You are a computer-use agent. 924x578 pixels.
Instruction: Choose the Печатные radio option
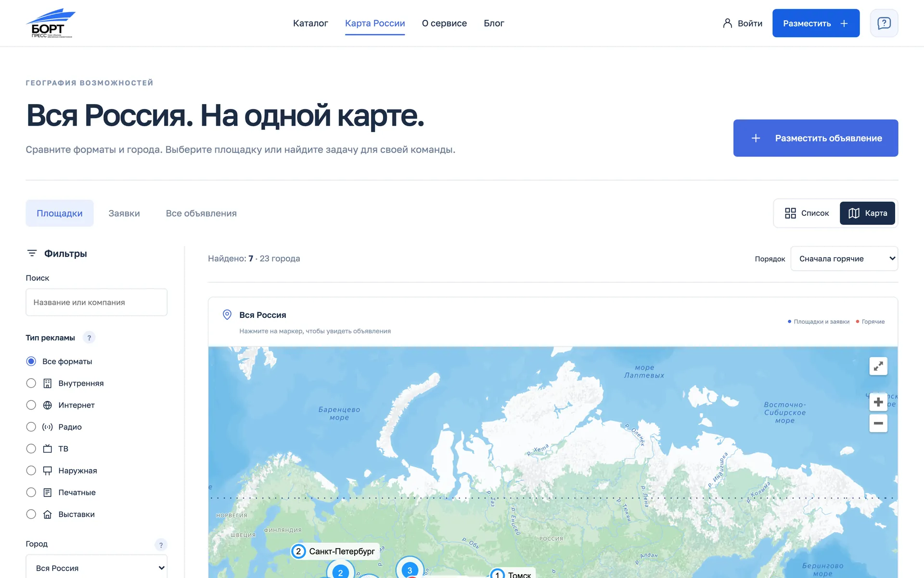point(31,492)
